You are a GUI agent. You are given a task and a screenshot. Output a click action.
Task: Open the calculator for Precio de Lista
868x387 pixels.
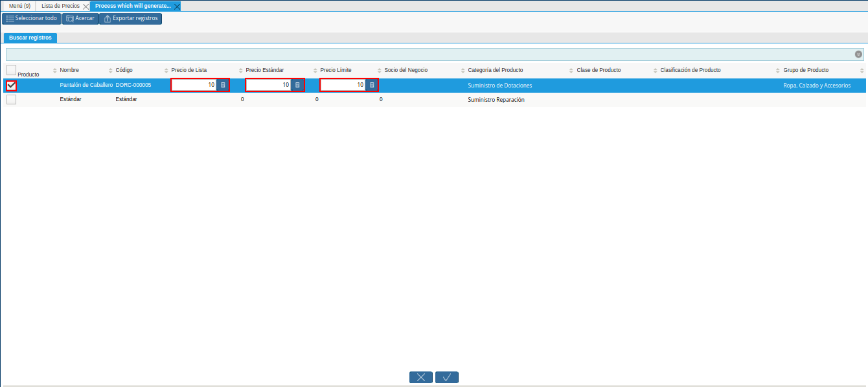[223, 85]
